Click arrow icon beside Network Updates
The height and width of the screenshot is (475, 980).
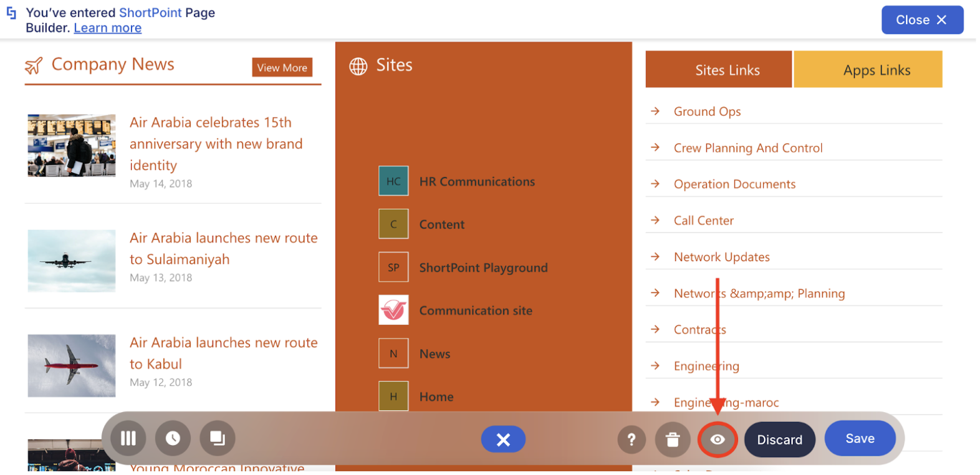[655, 256]
